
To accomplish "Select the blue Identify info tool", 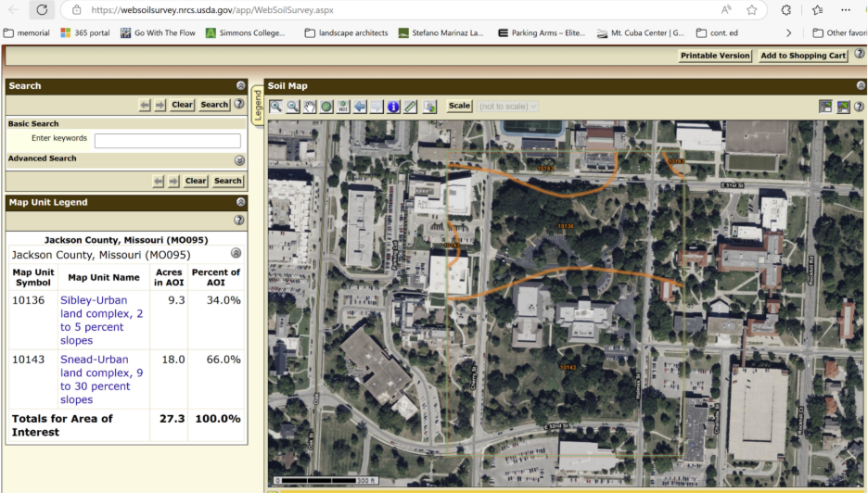I will [393, 107].
